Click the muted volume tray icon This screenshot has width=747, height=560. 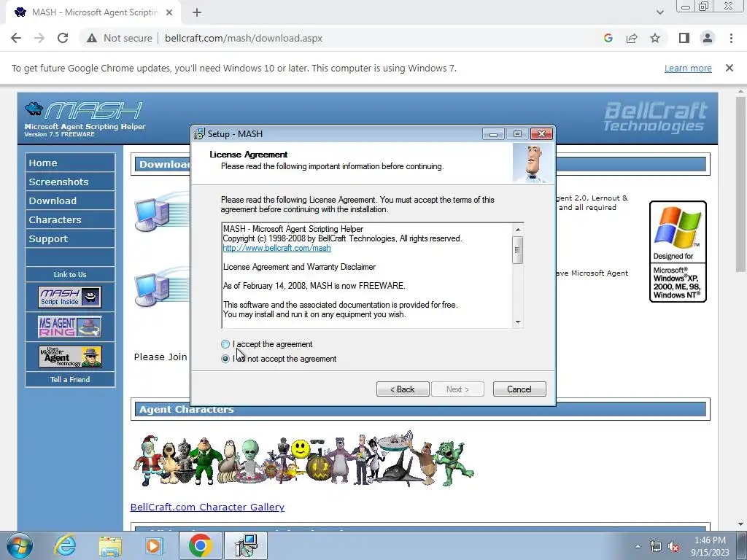[673, 547]
